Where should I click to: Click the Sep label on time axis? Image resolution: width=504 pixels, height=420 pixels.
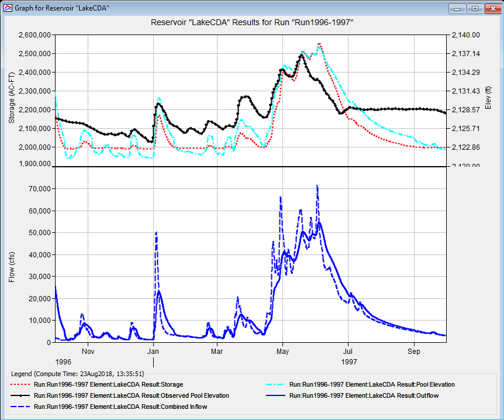point(414,351)
